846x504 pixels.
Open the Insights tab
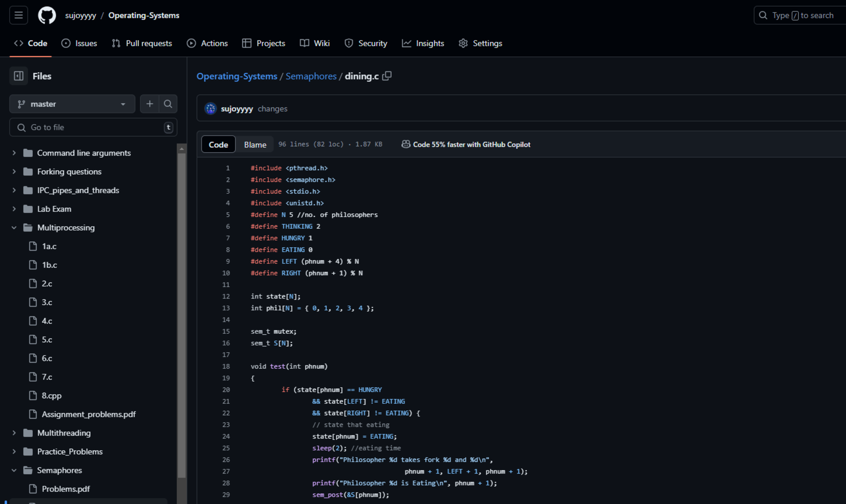(x=423, y=43)
